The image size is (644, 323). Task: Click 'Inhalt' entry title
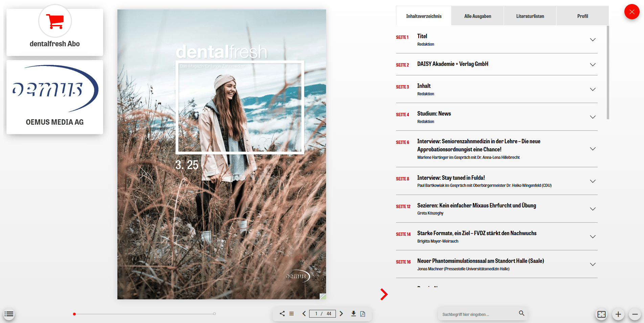point(424,86)
